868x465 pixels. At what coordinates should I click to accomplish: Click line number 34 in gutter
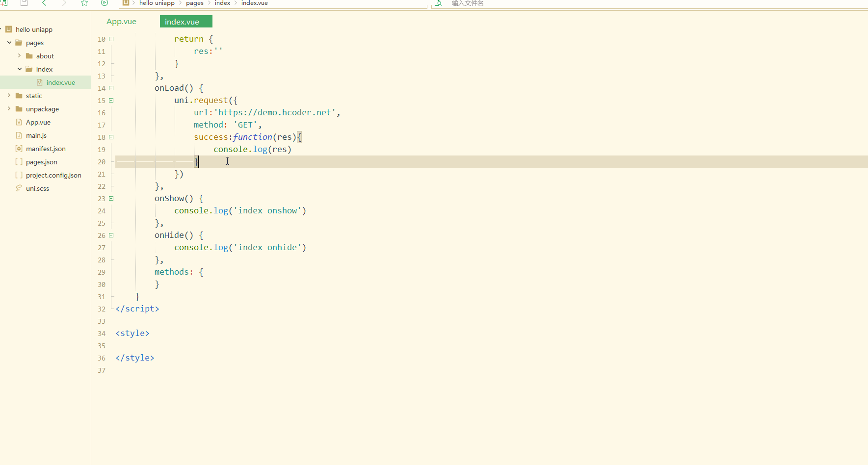pyautogui.click(x=102, y=334)
